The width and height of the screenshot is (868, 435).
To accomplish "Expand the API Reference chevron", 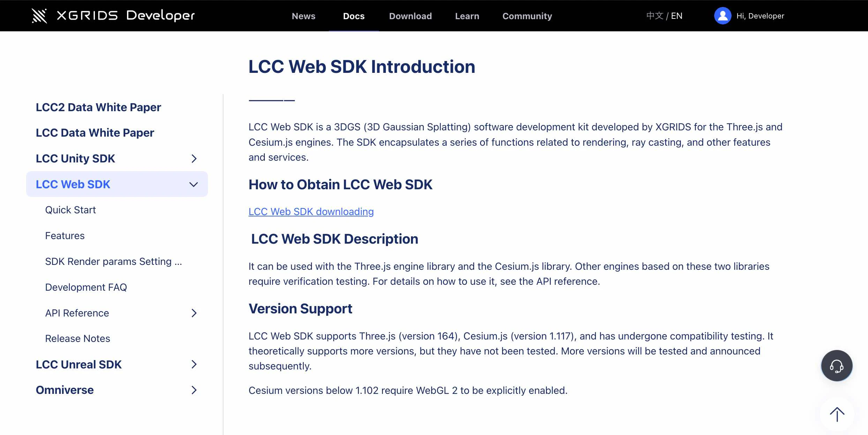I will click(194, 313).
